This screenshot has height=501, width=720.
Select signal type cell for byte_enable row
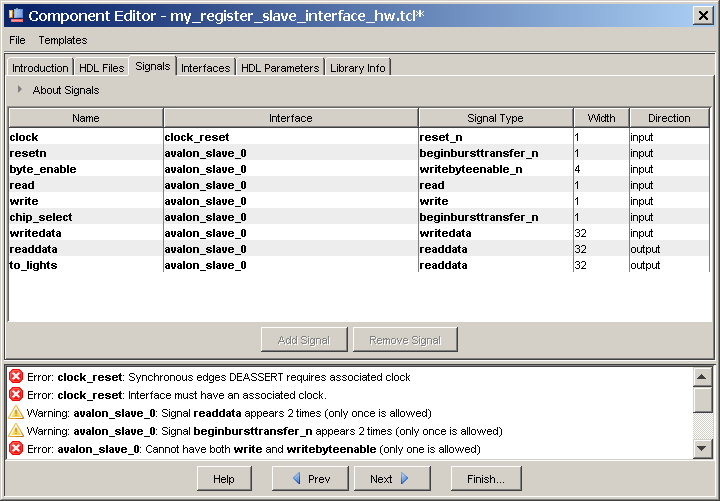coord(495,169)
